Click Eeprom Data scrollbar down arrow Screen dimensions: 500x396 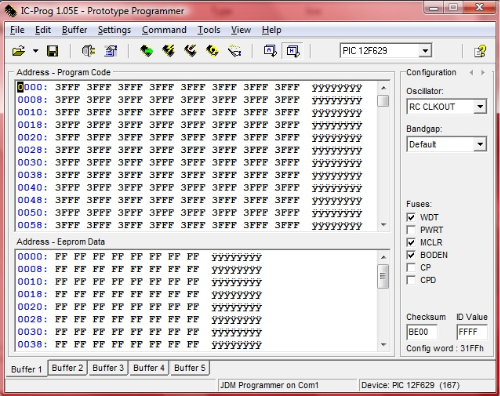(x=383, y=345)
